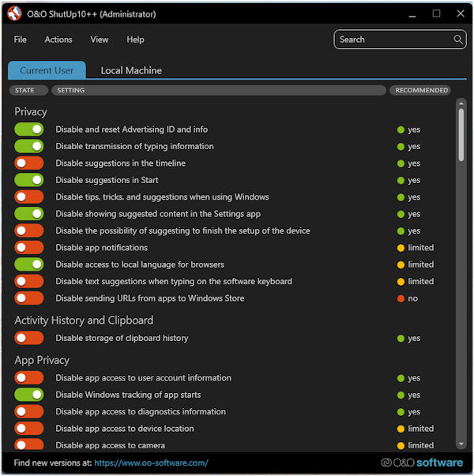The width and height of the screenshot is (474, 476).
Task: Click 'limited' label for device location row
Action: (421, 429)
